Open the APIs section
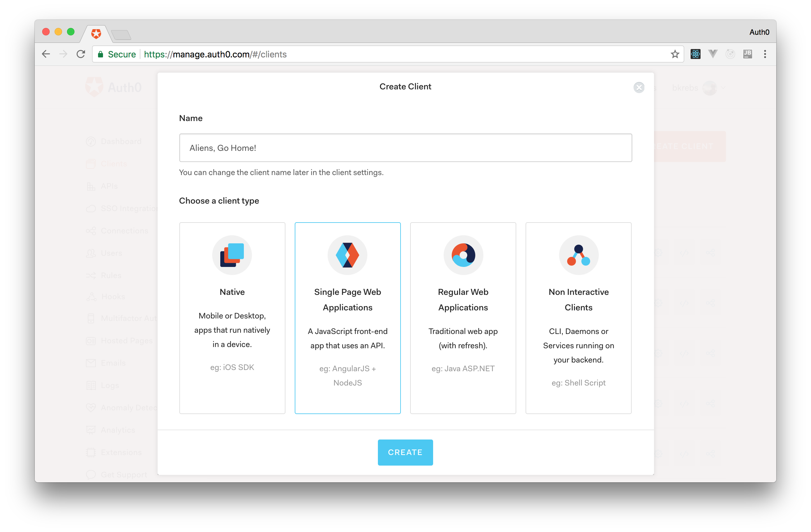811x532 pixels. coord(109,186)
